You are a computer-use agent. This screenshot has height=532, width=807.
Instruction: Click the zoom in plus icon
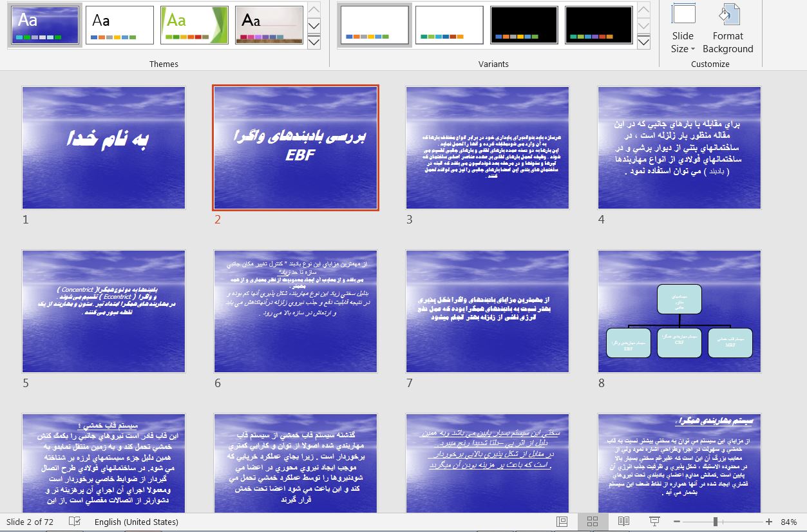point(769,522)
